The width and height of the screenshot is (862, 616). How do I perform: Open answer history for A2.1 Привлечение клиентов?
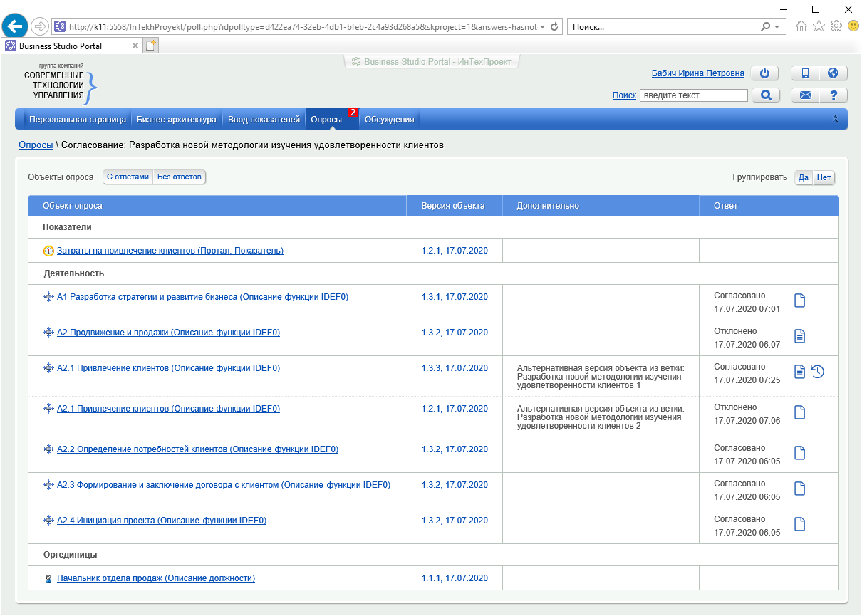818,371
